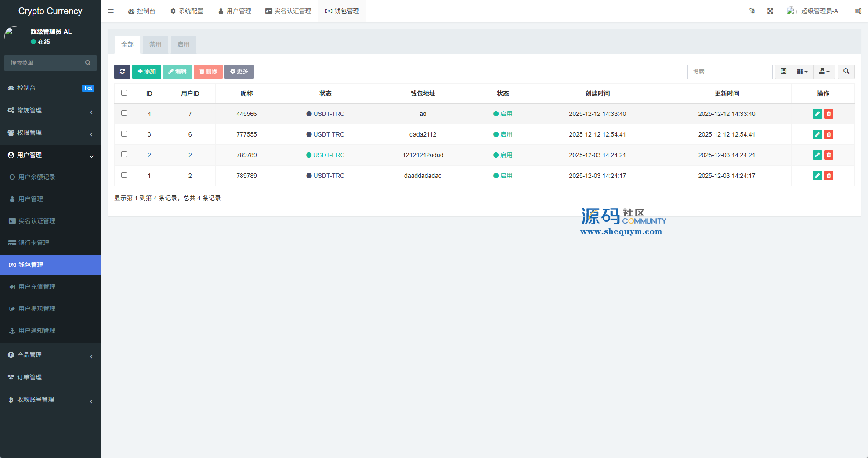Switch to the 禁用 filter tab
868x458 pixels.
[155, 44]
